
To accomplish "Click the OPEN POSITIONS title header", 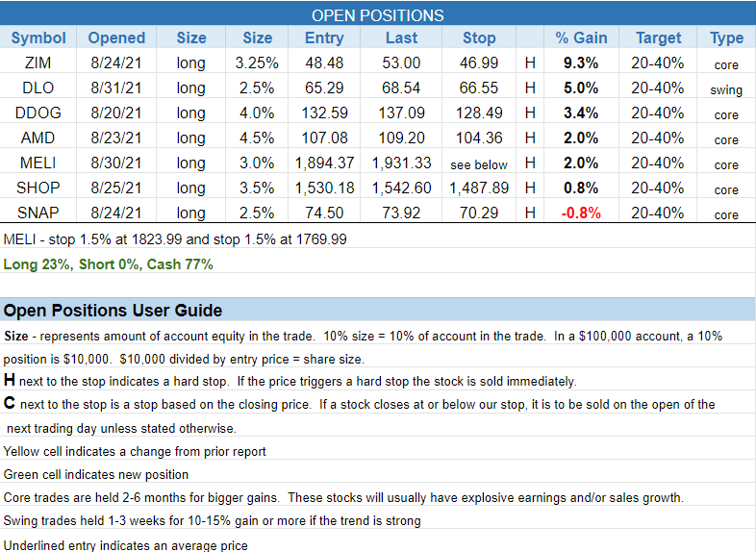I will coord(377,15).
